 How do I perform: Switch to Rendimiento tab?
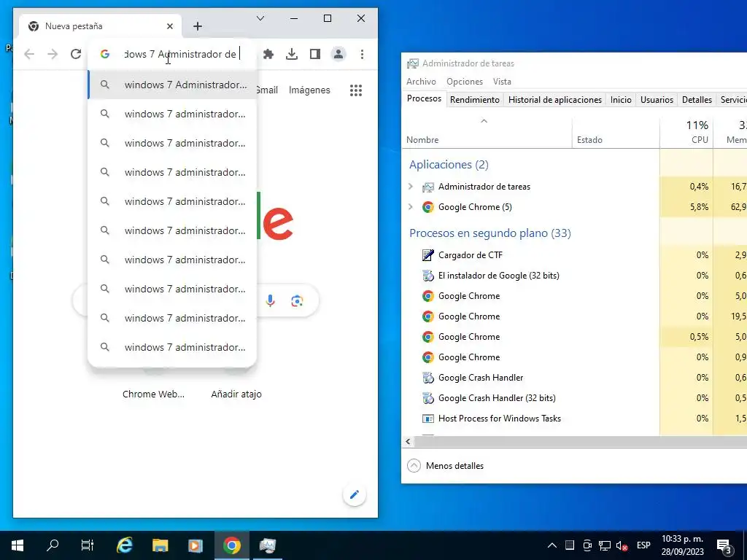(x=475, y=99)
